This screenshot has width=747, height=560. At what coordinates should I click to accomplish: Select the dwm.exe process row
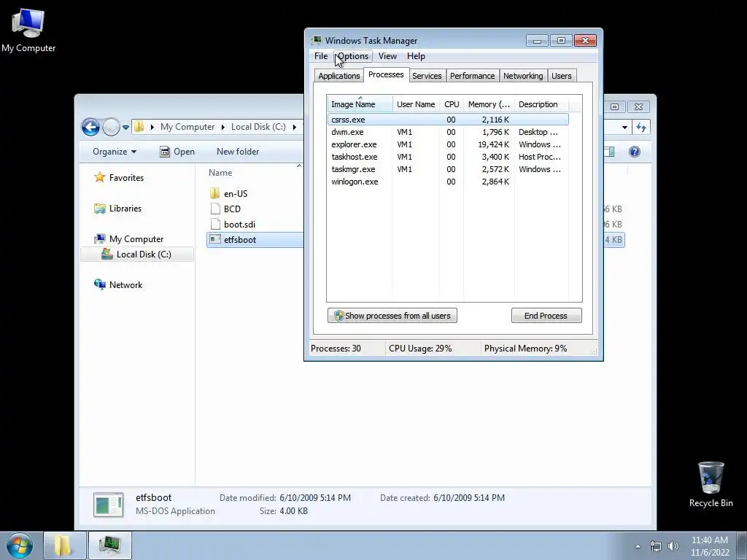point(448,132)
